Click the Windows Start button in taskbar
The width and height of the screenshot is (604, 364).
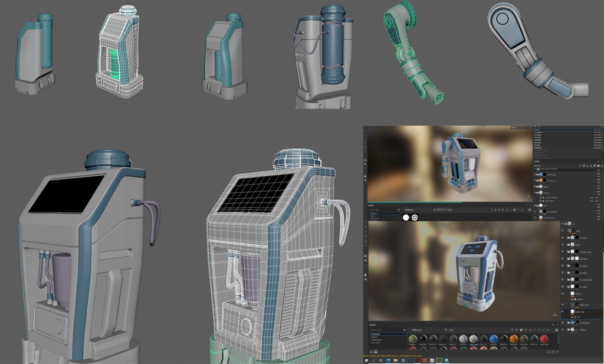pos(367,360)
